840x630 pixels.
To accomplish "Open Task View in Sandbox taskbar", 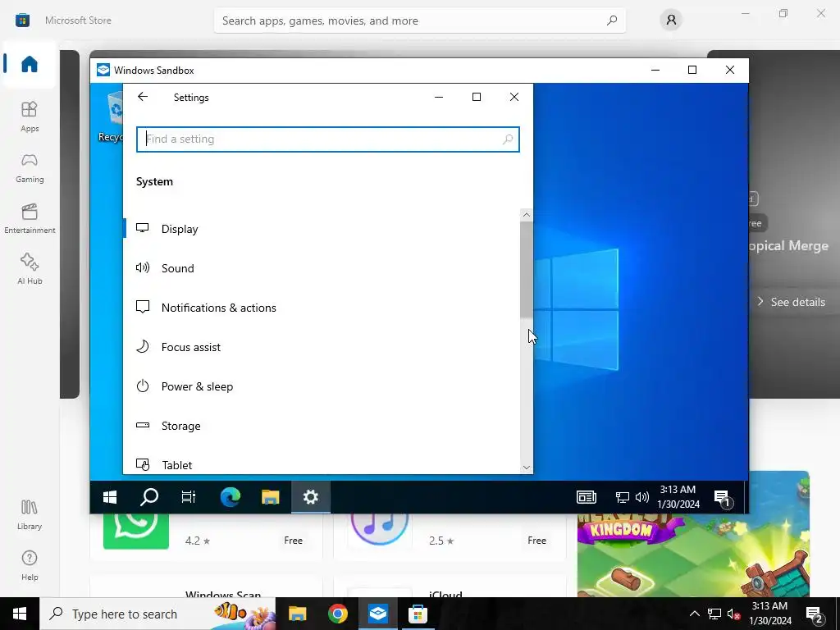I will pos(189,497).
